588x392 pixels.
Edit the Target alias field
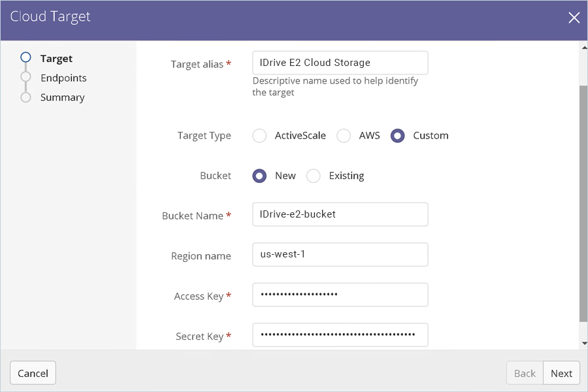pos(340,63)
